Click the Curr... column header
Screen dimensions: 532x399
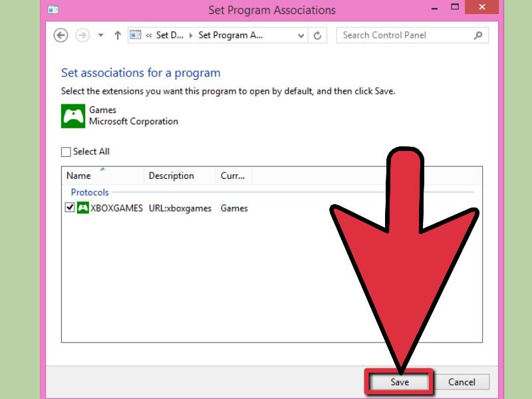pyautogui.click(x=234, y=176)
